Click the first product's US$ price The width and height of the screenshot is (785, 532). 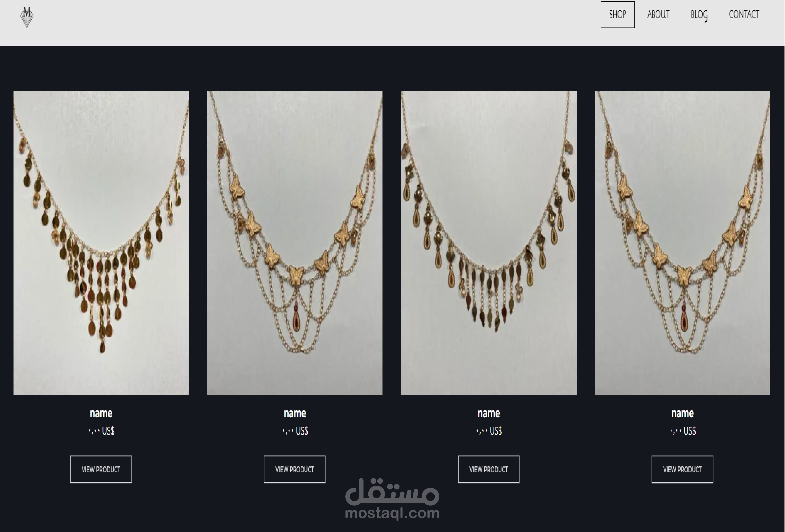pos(101,431)
